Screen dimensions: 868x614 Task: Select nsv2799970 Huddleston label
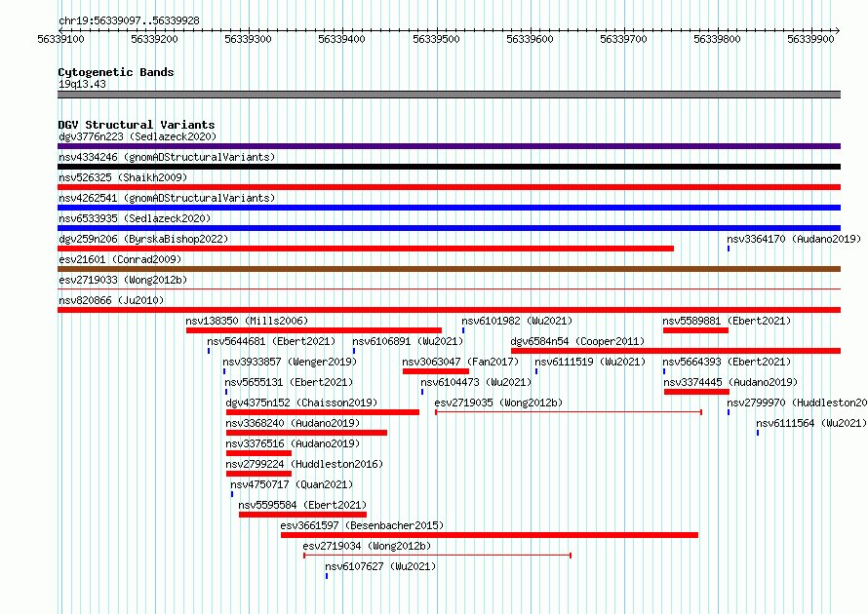(797, 403)
